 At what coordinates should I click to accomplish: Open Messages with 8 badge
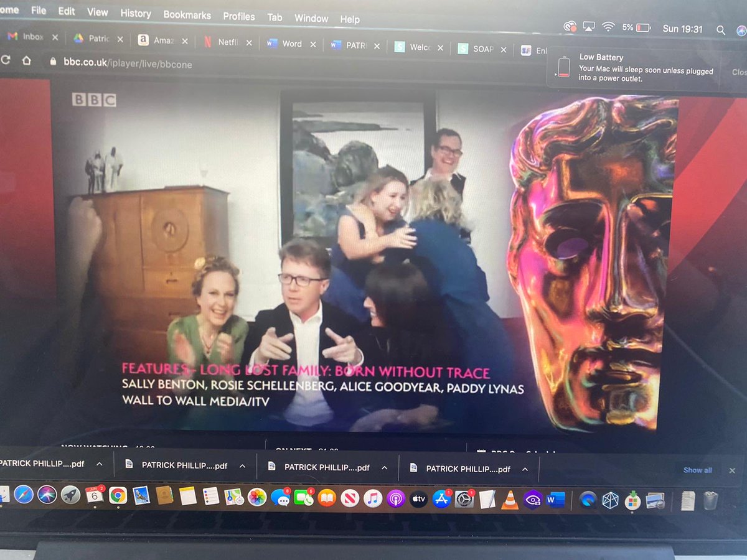coord(280,498)
